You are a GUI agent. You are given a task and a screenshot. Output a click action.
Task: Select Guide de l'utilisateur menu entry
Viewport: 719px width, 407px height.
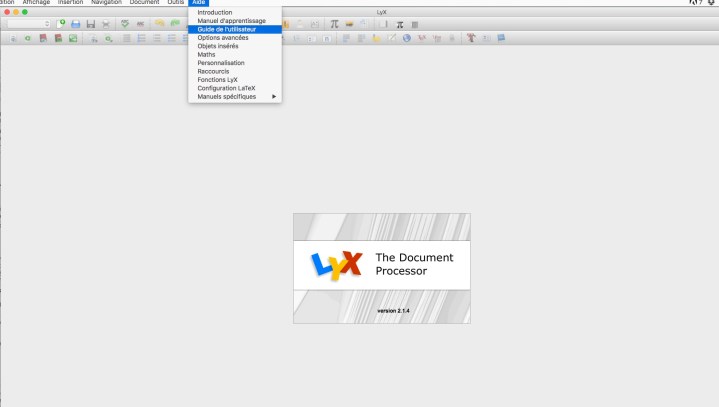coord(226,29)
